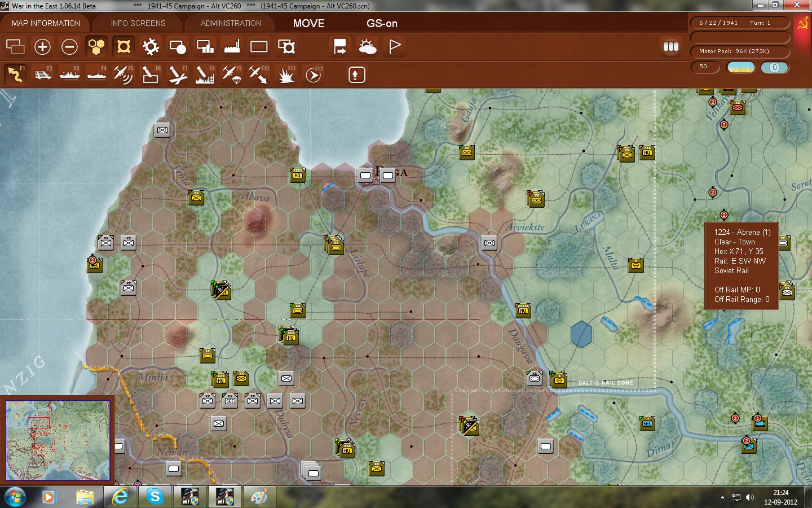This screenshot has width=812, height=508.
Task: Zoom out with the minus icon
Action: pos(69,47)
